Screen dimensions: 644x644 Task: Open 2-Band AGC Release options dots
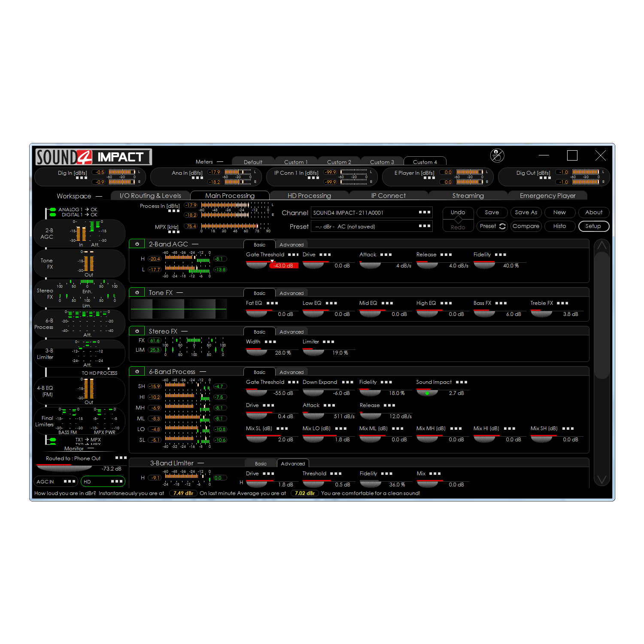point(446,255)
